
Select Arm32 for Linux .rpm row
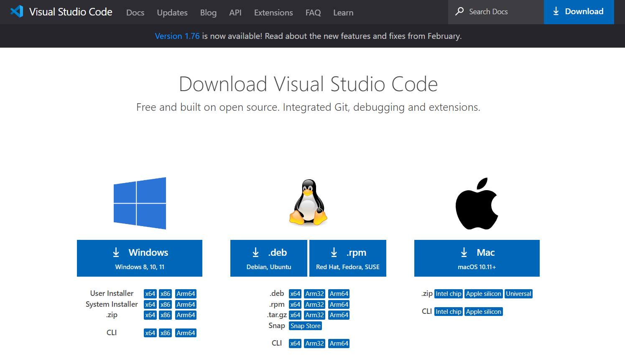pos(314,305)
